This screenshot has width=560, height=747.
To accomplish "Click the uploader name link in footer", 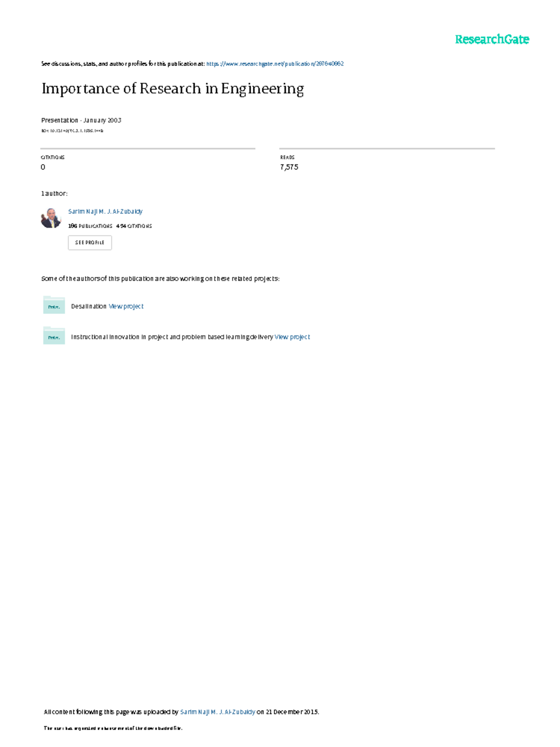I will [217, 712].
